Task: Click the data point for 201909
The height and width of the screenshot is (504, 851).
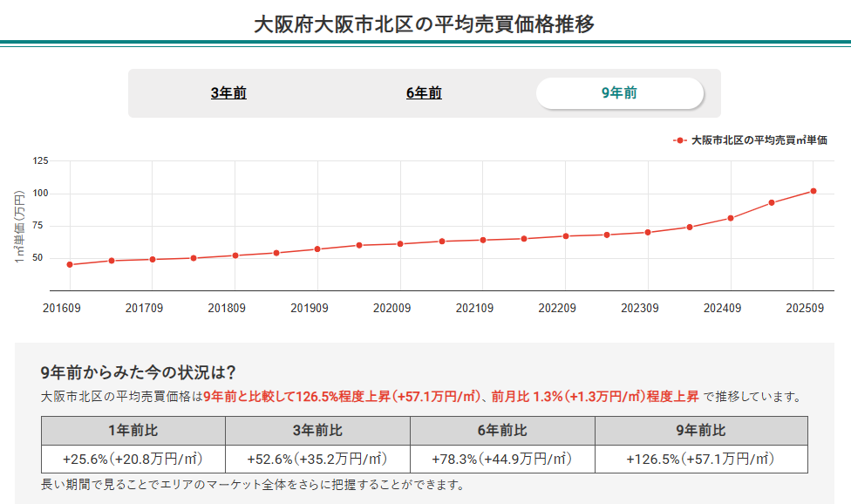Action: (x=317, y=249)
